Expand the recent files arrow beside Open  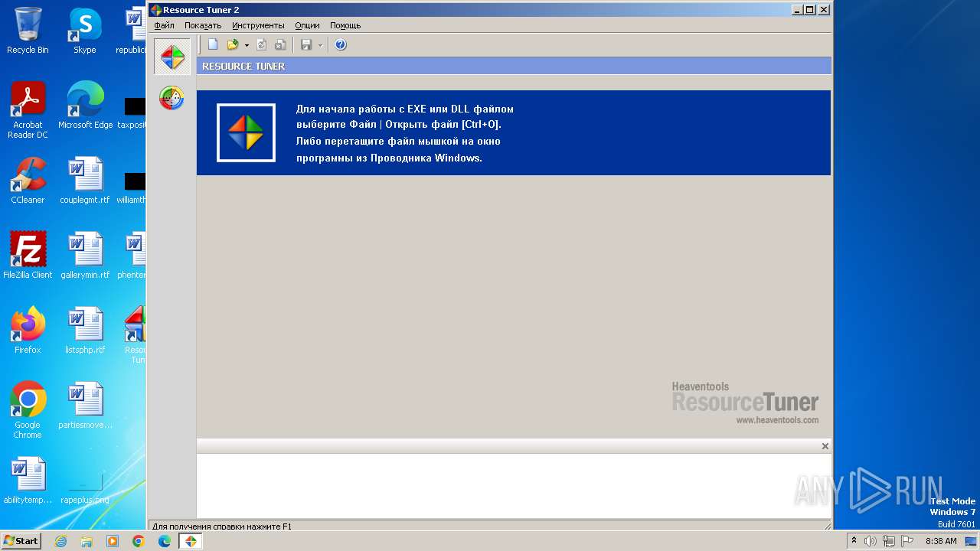coord(247,45)
